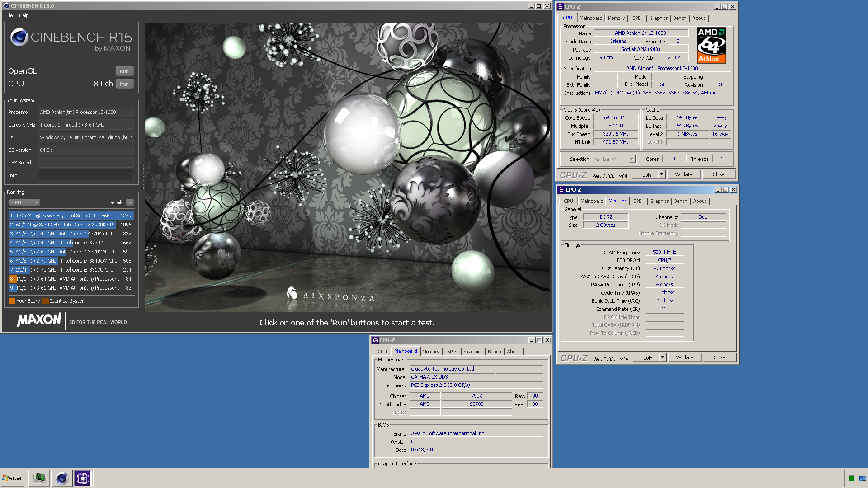Select the i7-3930K ranking row
The width and height of the screenshot is (868, 488).
pos(71,225)
